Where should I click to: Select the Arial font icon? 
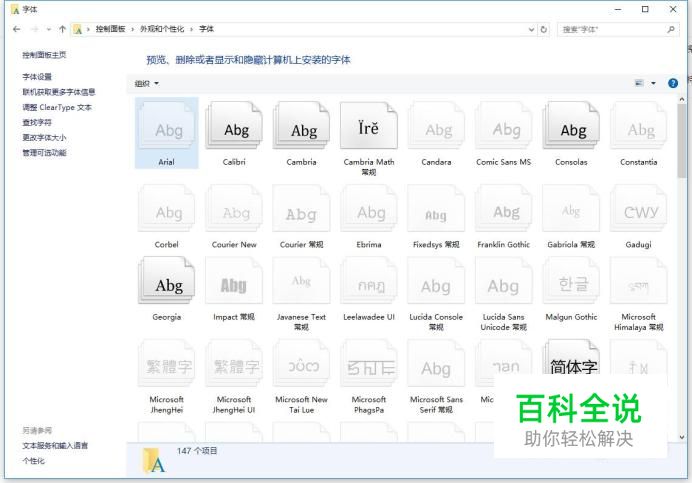coord(166,125)
